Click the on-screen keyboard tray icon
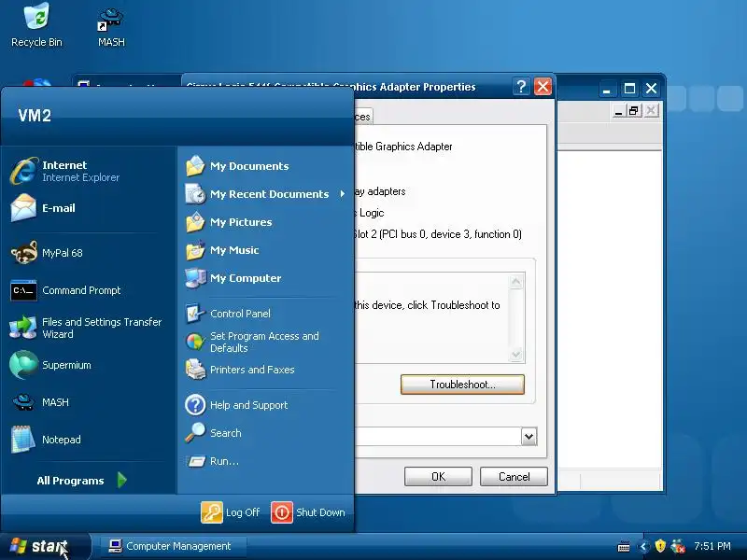Viewport: 747px width, 560px height. [x=624, y=546]
